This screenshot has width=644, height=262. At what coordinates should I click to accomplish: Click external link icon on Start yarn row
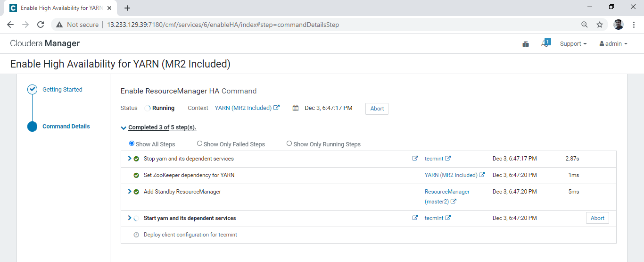[415, 218]
